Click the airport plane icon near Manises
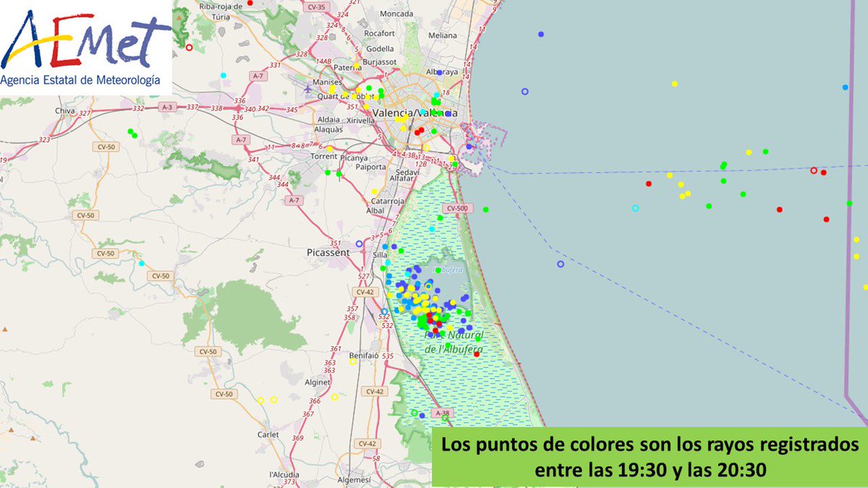The image size is (868, 488). pos(309,90)
